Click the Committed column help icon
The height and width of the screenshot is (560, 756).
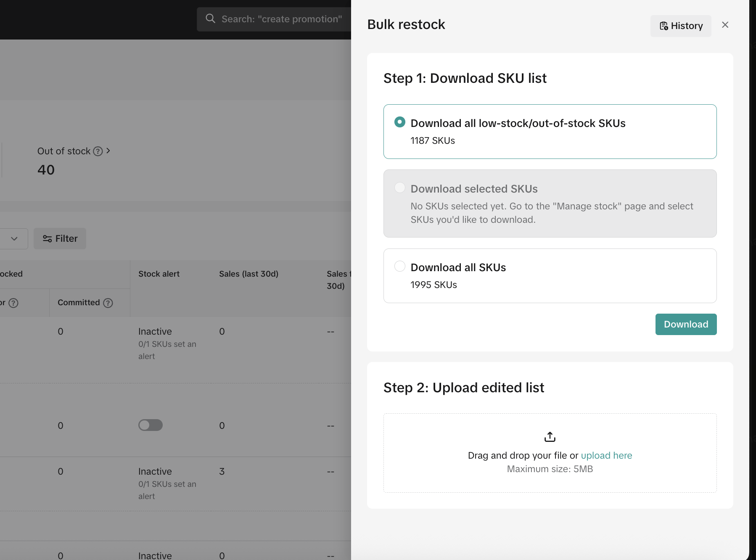point(108,303)
